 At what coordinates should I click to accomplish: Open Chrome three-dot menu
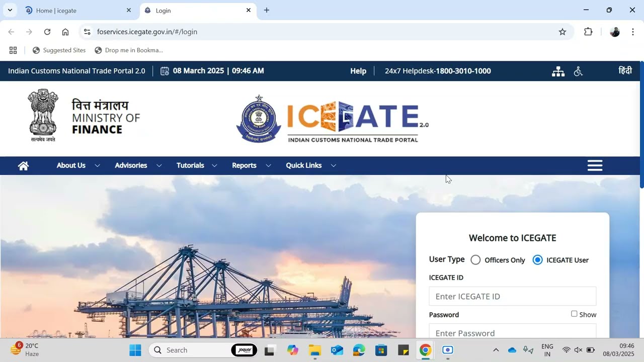click(x=632, y=32)
